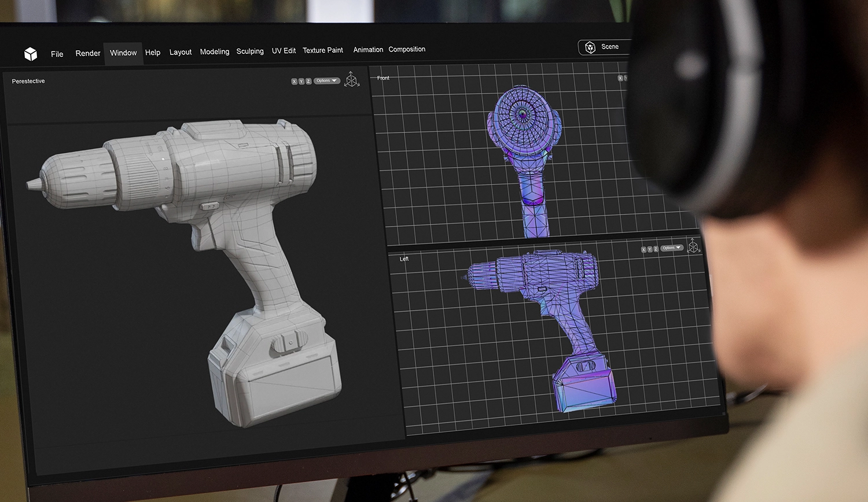The image size is (868, 502).
Task: Toggle the X axis in Left viewport
Action: click(x=643, y=249)
